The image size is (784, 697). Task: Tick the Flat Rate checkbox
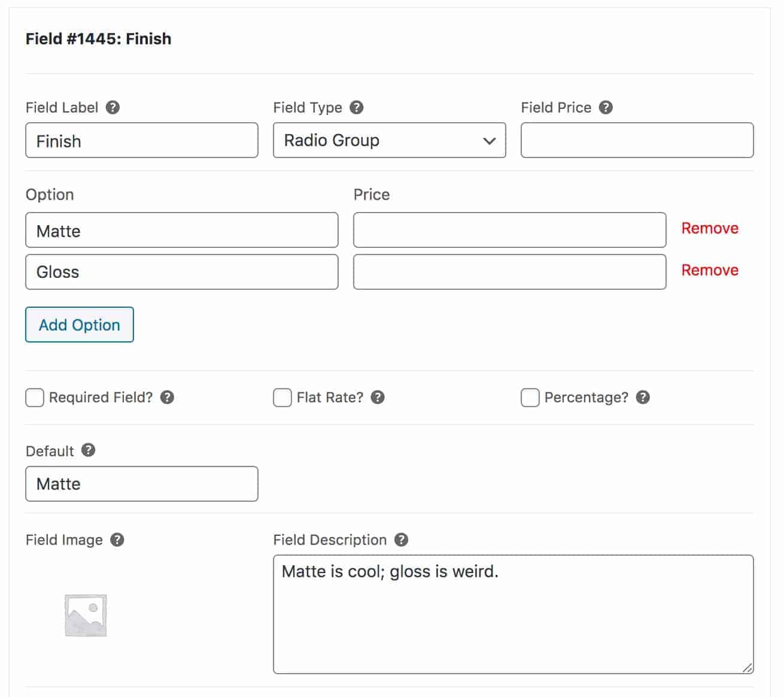(x=282, y=398)
